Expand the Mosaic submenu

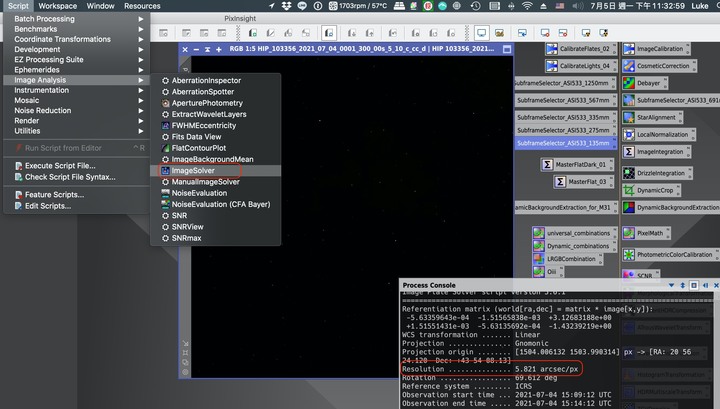click(76, 100)
